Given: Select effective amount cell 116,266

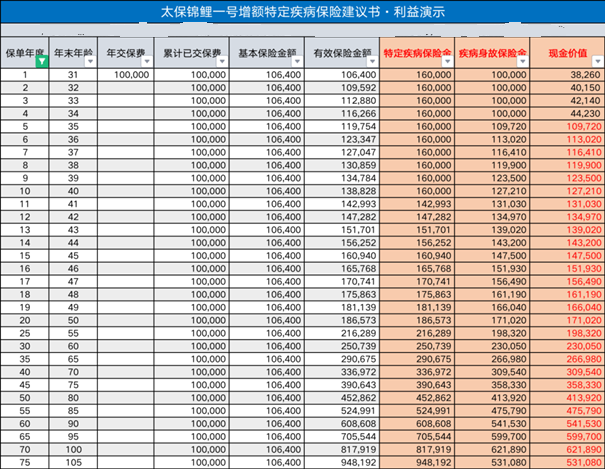Looking at the screenshot, I should [x=342, y=113].
